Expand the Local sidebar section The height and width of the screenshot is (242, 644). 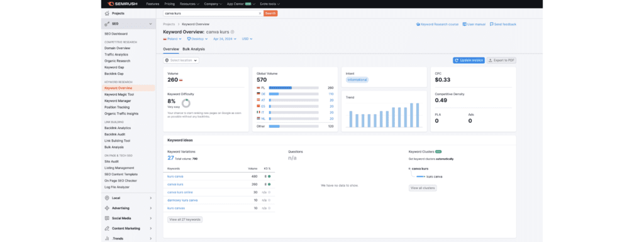pyautogui.click(x=151, y=198)
